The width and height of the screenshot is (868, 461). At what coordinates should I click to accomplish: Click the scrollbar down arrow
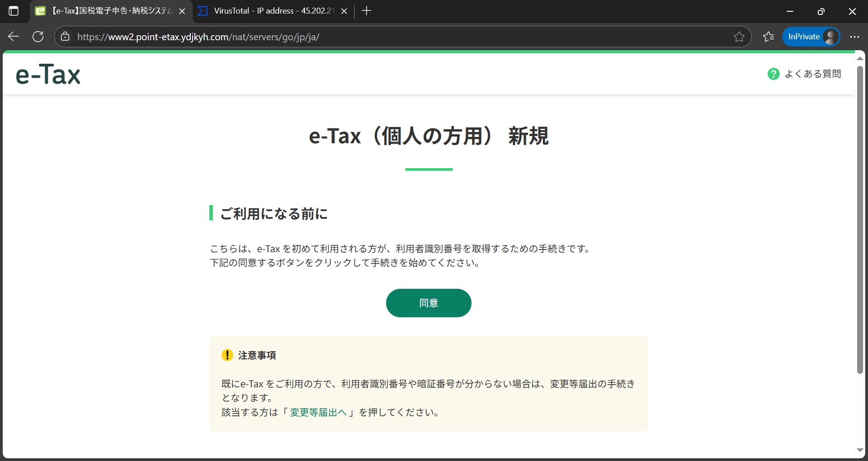tap(860, 450)
